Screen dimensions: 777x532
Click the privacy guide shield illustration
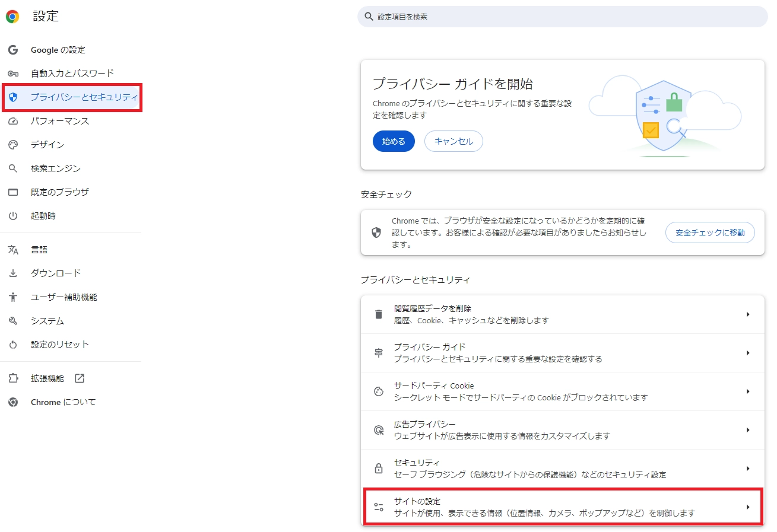pyautogui.click(x=665, y=116)
